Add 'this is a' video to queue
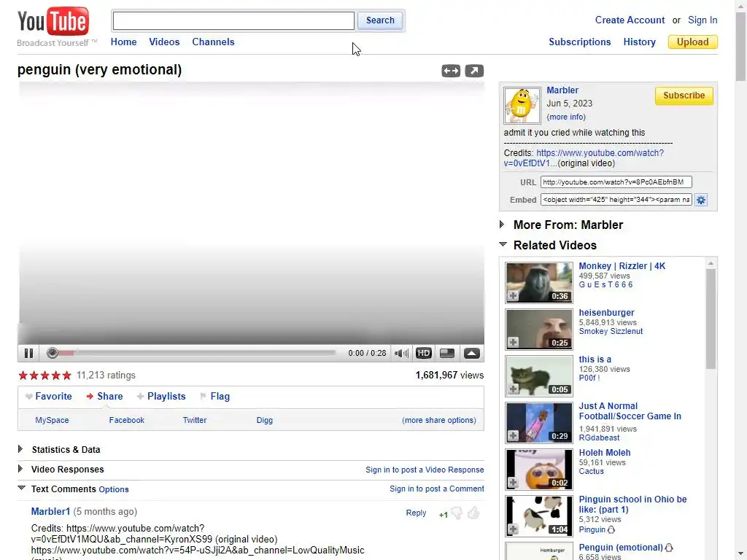Viewport: 747px width, 560px height. point(513,389)
